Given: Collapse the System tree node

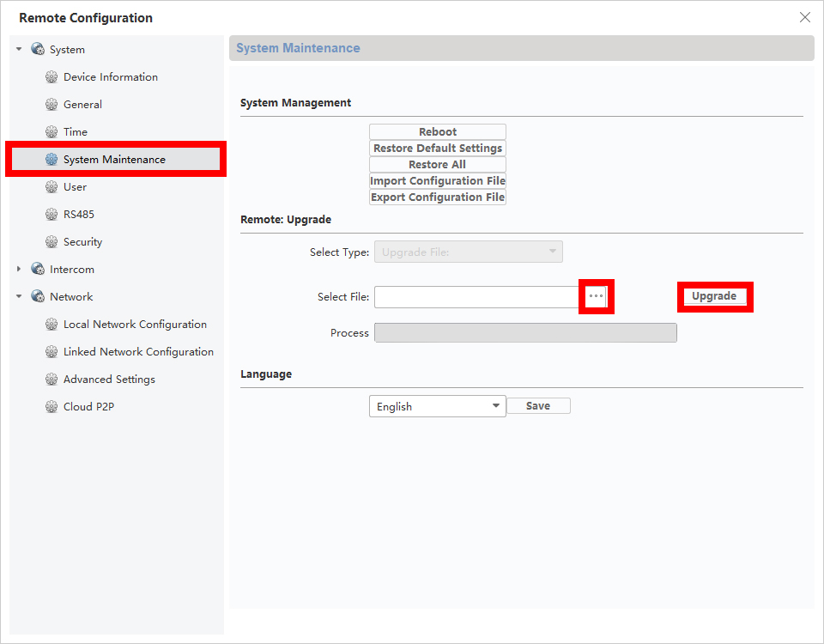Looking at the screenshot, I should (x=19, y=50).
